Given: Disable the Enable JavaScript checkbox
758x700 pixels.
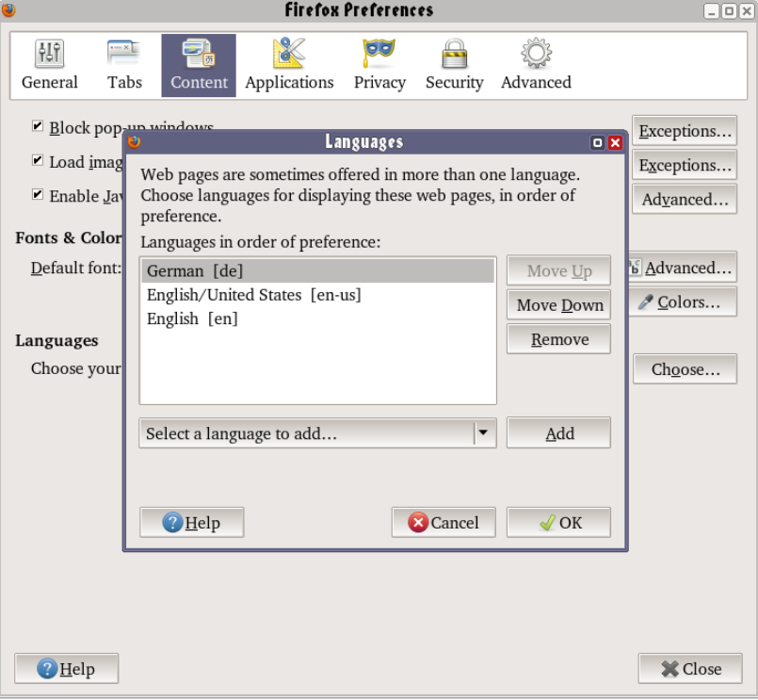Looking at the screenshot, I should (38, 195).
